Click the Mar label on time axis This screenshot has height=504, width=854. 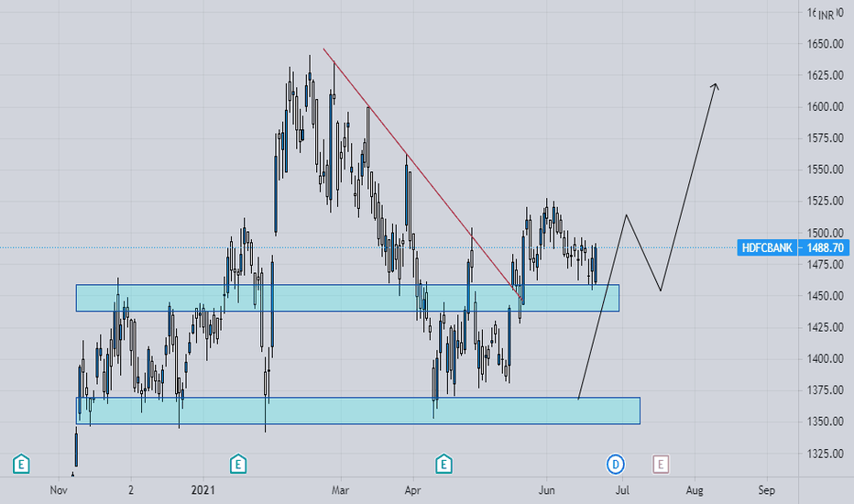[x=340, y=490]
